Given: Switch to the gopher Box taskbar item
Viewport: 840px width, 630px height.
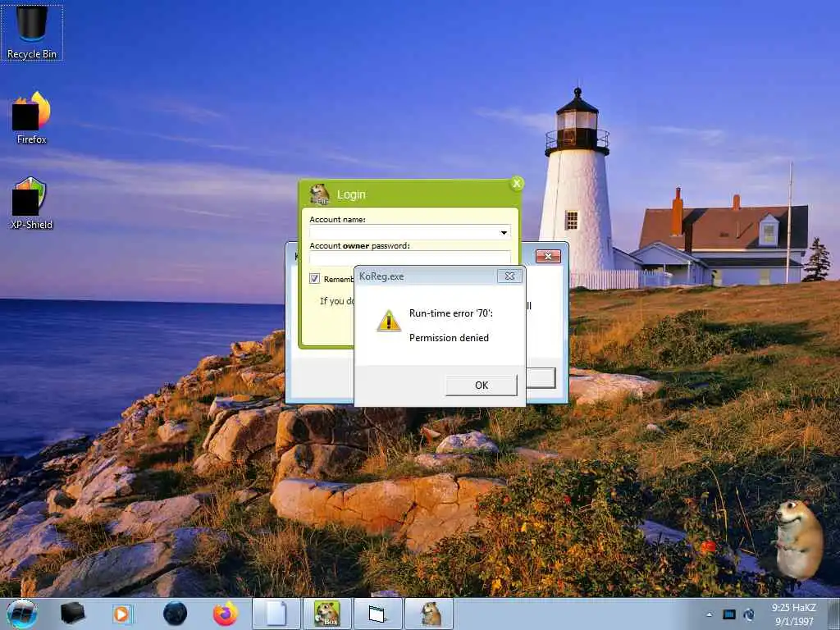Looking at the screenshot, I should 326,614.
